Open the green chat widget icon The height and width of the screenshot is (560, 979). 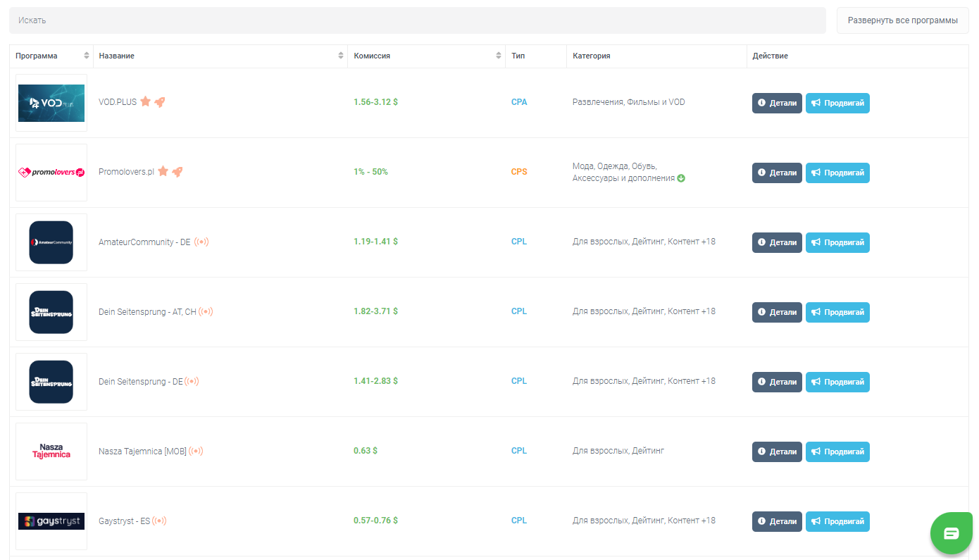pyautogui.click(x=951, y=533)
